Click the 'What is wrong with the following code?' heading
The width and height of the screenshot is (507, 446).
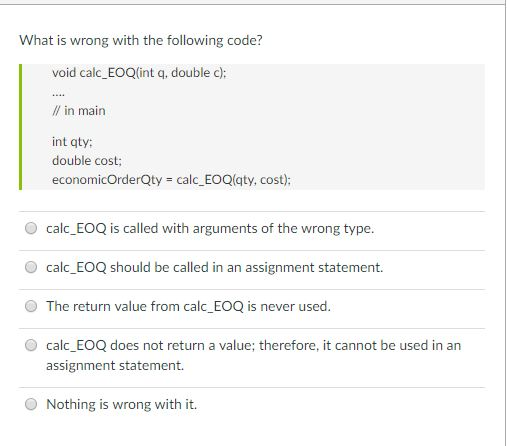tap(141, 41)
